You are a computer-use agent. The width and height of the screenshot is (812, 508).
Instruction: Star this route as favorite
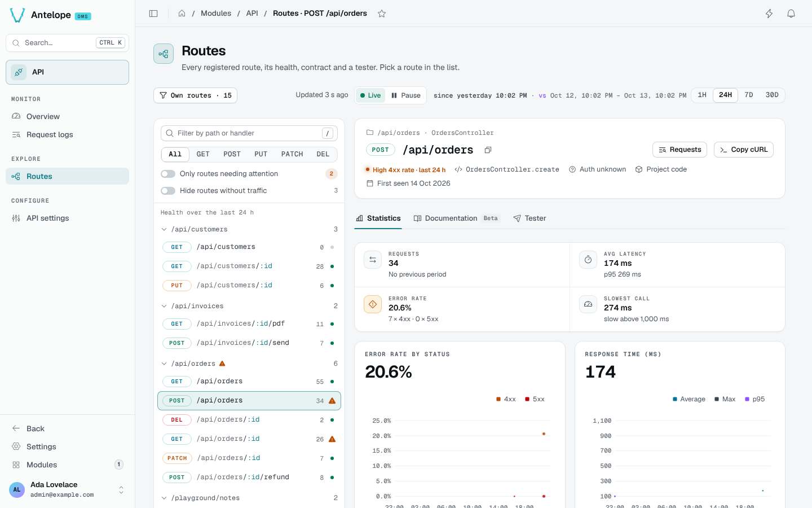(382, 14)
